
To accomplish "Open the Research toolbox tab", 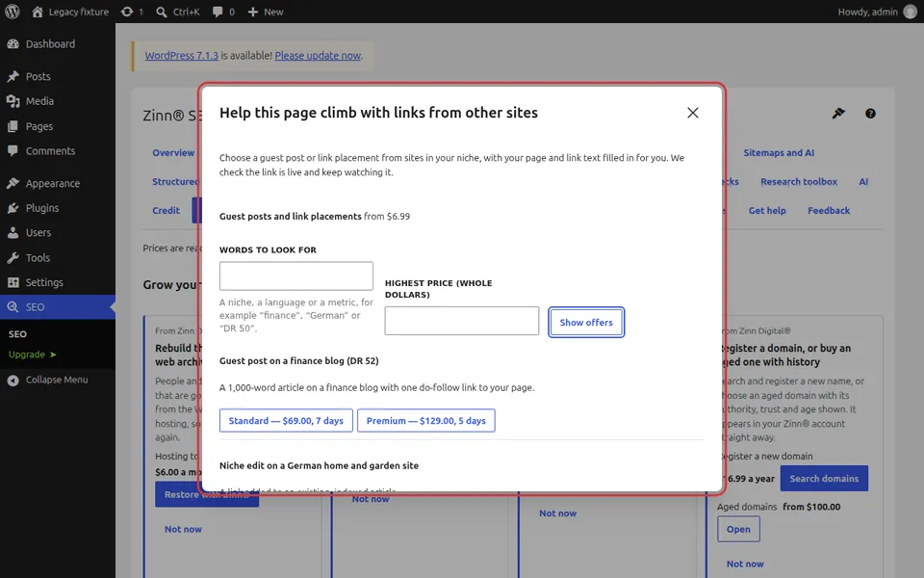I will tap(799, 182).
